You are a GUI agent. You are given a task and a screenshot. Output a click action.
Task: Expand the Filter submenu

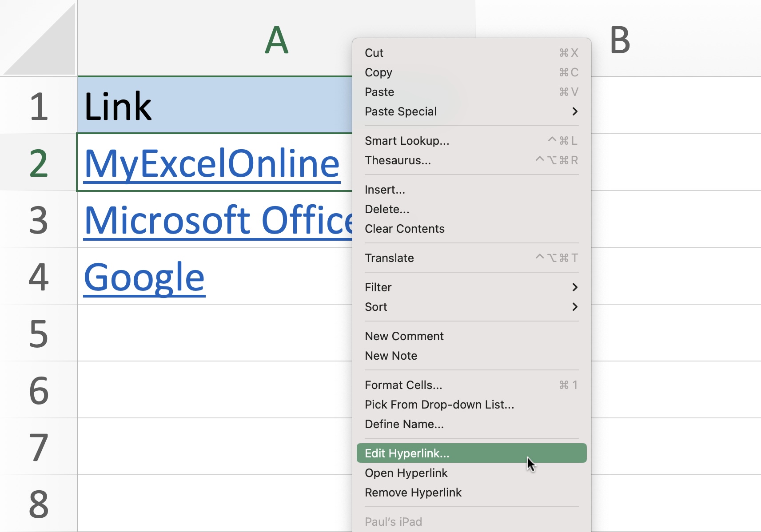click(x=471, y=287)
